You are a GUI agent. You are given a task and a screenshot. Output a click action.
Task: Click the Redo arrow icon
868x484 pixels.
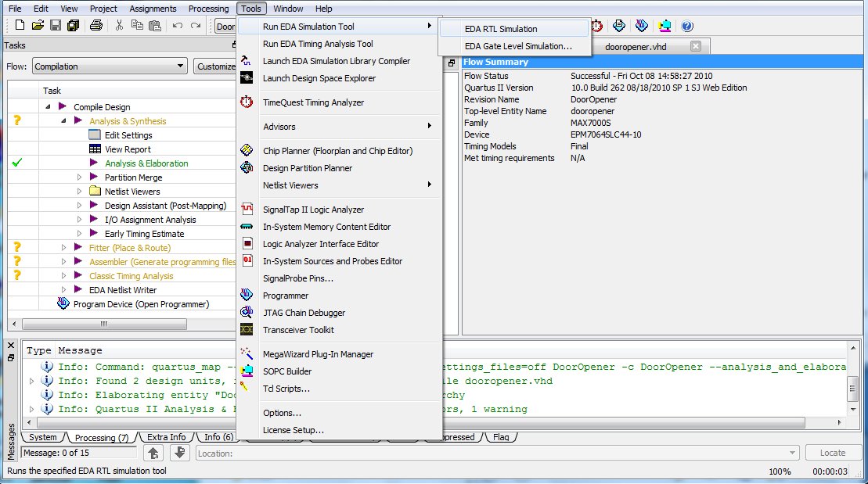(196, 26)
